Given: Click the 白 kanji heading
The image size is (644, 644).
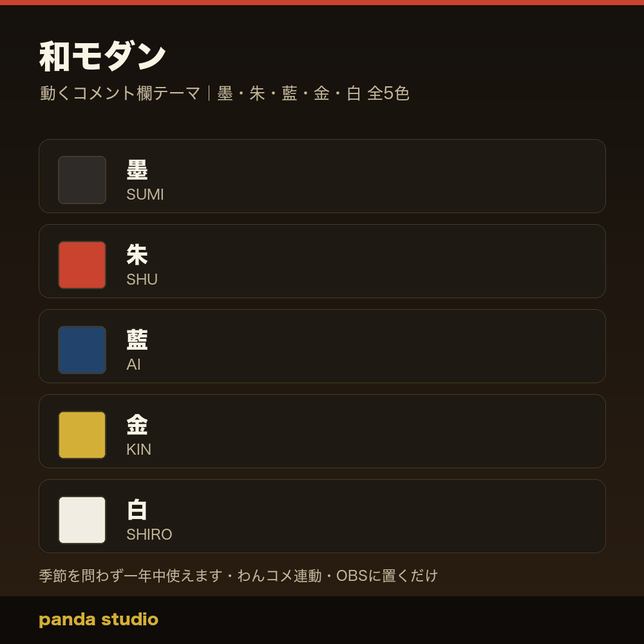Looking at the screenshot, I should (x=137, y=509).
